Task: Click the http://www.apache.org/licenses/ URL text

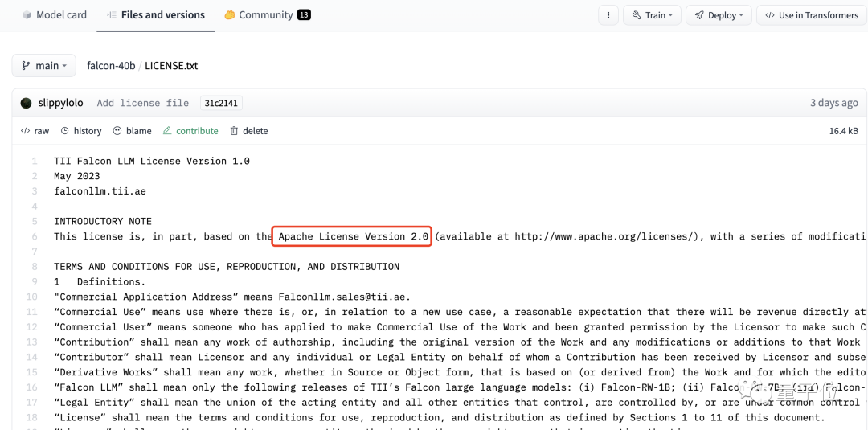Action: (x=604, y=236)
